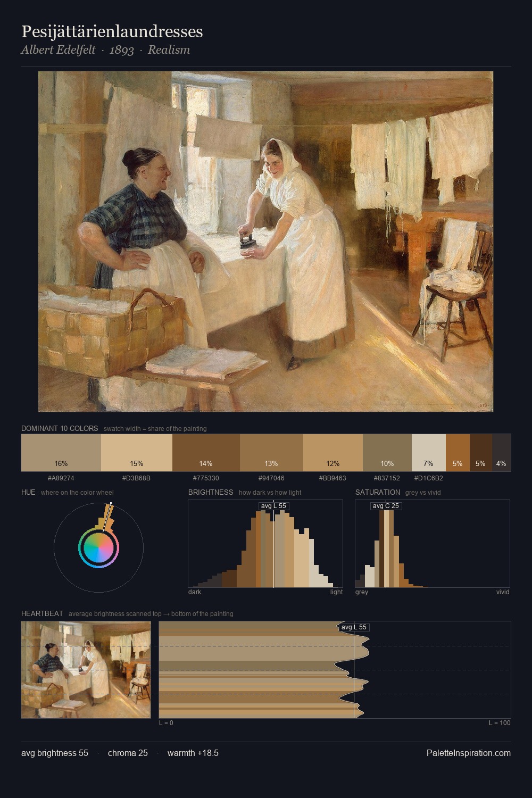Click the 'light' axis label
Image resolution: width=532 pixels, height=798 pixels.
tap(336, 592)
